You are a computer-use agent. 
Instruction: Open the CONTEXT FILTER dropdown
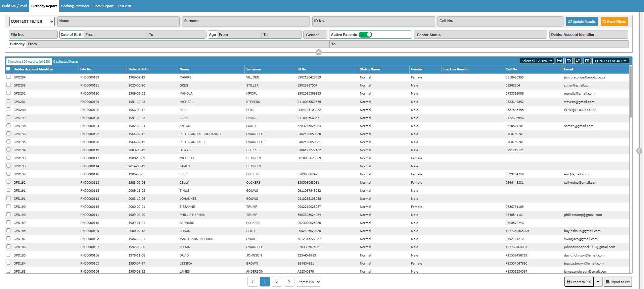32,21
